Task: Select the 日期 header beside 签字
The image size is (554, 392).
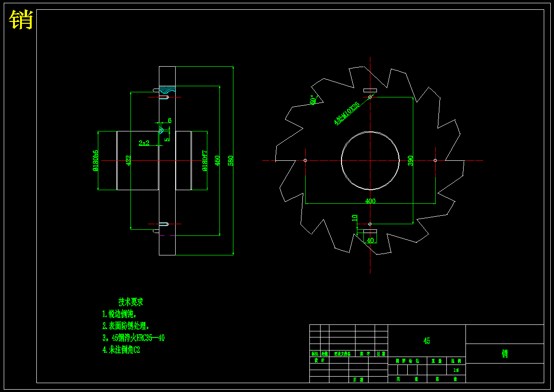Action: pyautogui.click(x=381, y=353)
